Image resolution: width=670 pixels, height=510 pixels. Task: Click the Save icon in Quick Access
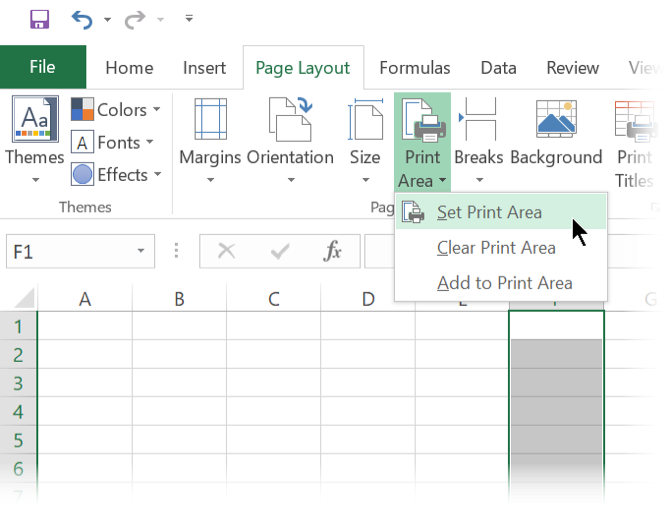[39, 19]
